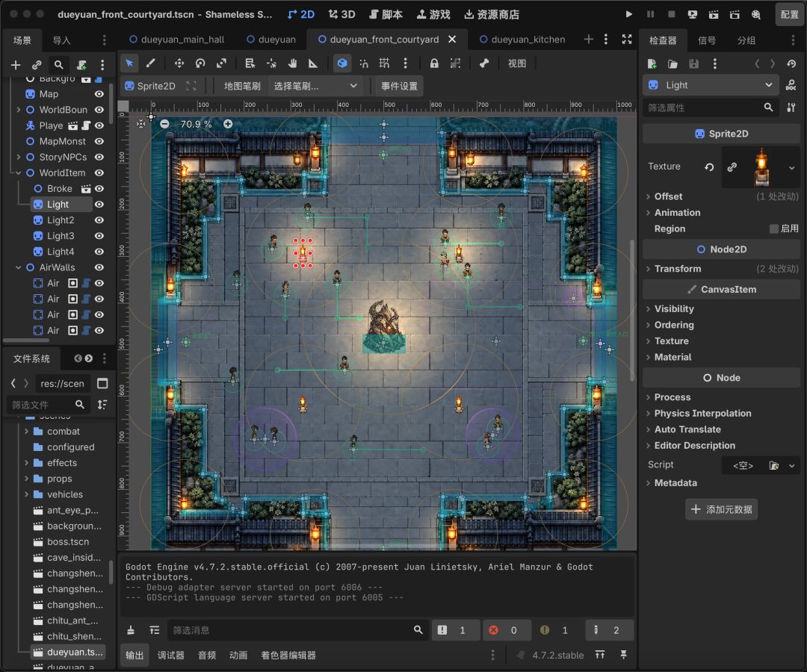Toggle split mode in FileSystem dock
This screenshot has width=807, height=672.
(102, 384)
